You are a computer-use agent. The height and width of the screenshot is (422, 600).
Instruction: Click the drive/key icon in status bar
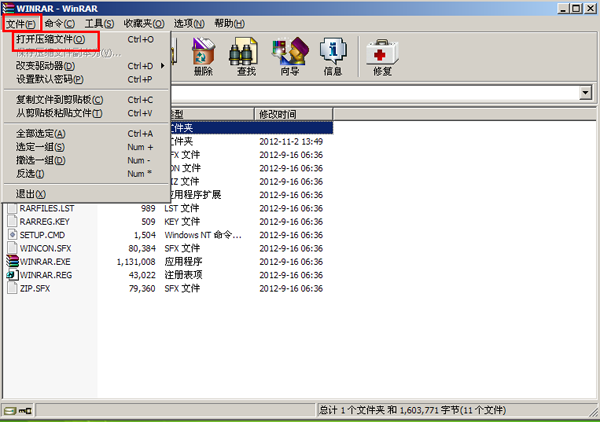(x=17, y=410)
